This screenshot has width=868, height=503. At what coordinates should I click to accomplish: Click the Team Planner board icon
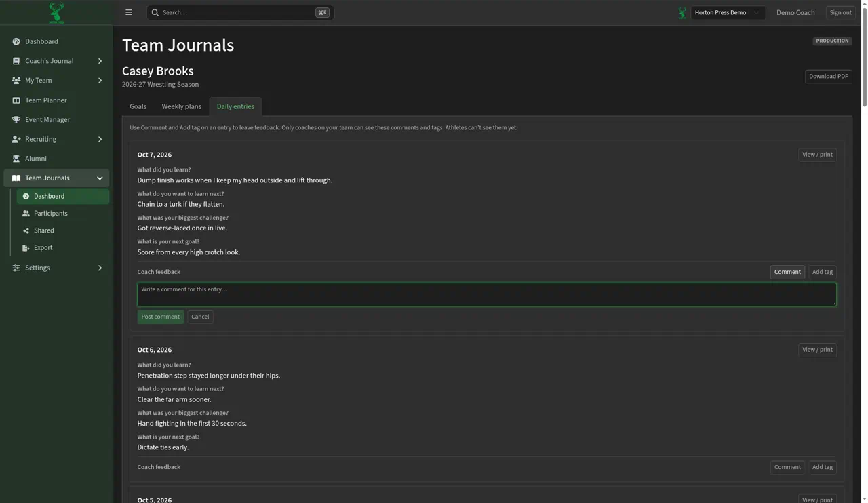tap(16, 100)
